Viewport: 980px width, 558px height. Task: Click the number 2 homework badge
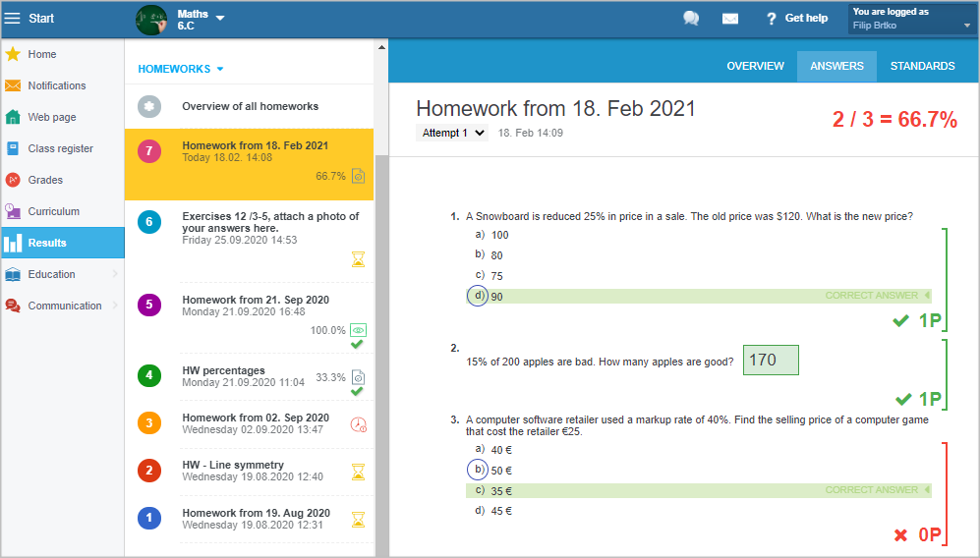149,471
